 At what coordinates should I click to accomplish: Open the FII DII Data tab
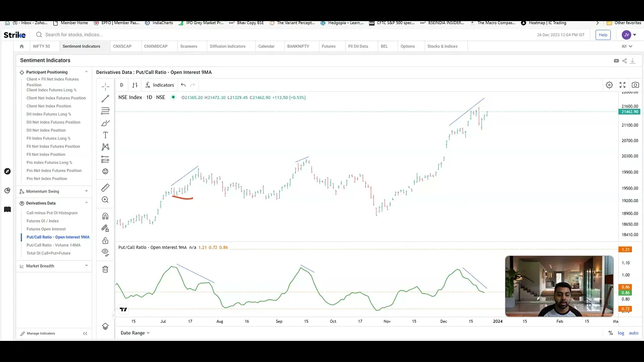358,46
